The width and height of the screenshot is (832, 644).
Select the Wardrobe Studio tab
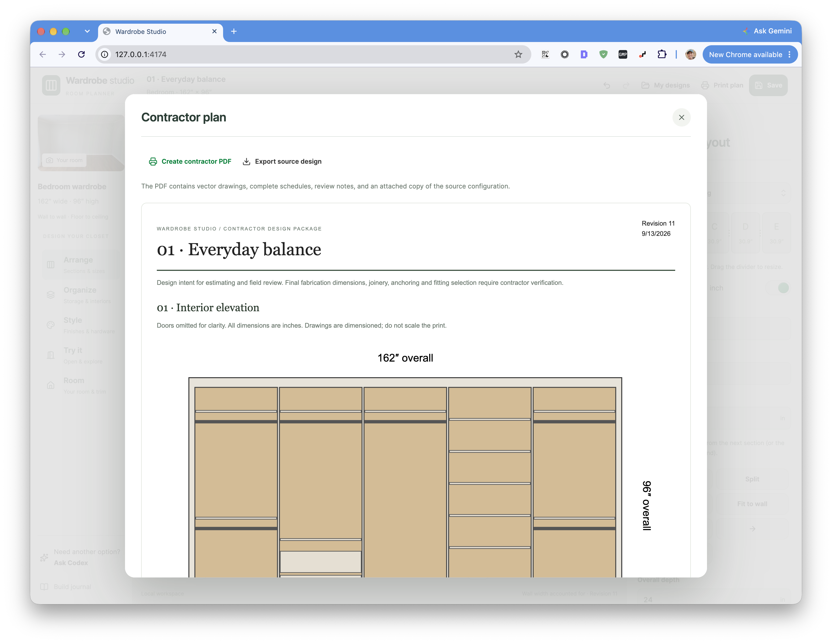point(160,31)
